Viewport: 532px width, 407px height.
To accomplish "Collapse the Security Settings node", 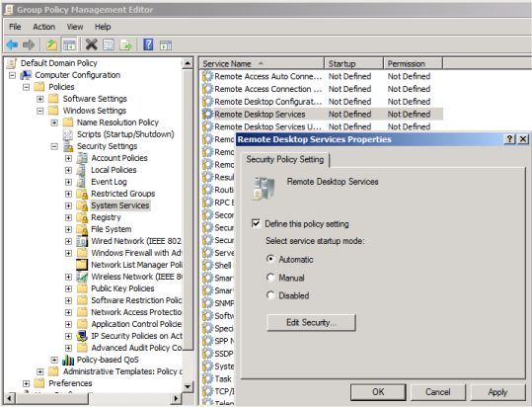I will tap(54, 146).
